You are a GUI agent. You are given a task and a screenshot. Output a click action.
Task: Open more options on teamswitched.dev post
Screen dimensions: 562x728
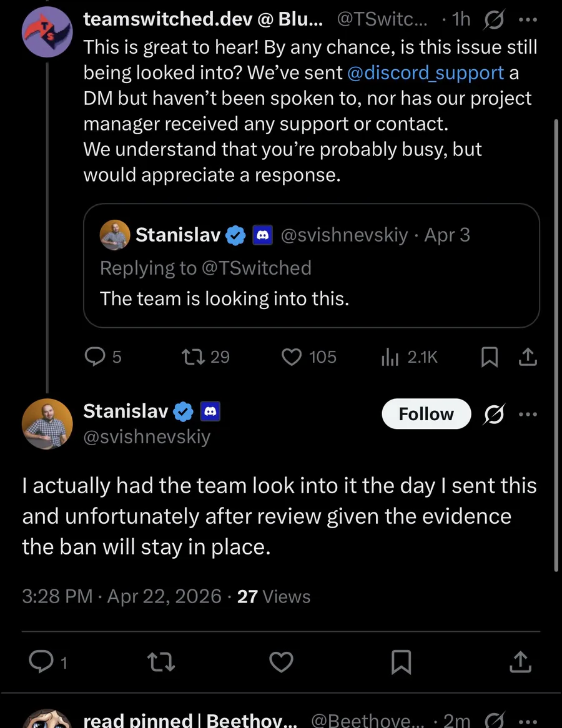(528, 19)
